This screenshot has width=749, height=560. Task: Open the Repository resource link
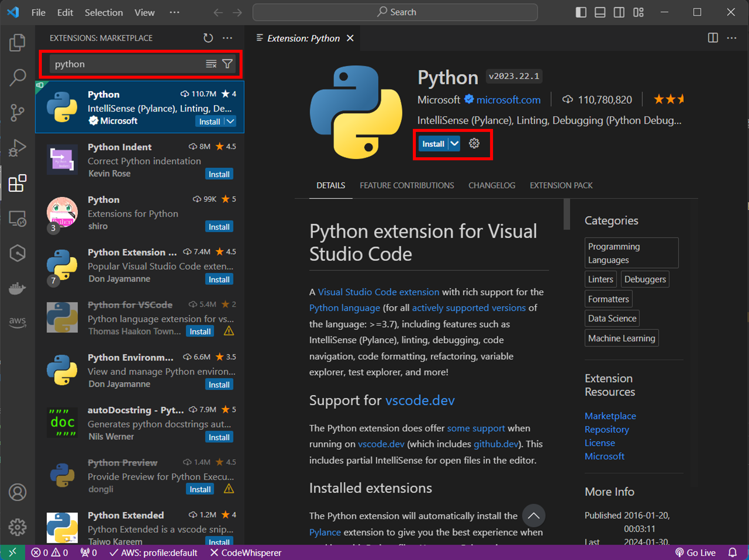point(607,429)
